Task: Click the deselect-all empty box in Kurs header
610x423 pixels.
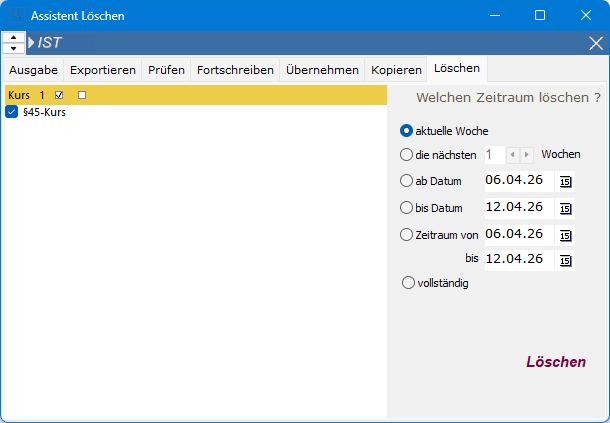Action: [82, 95]
